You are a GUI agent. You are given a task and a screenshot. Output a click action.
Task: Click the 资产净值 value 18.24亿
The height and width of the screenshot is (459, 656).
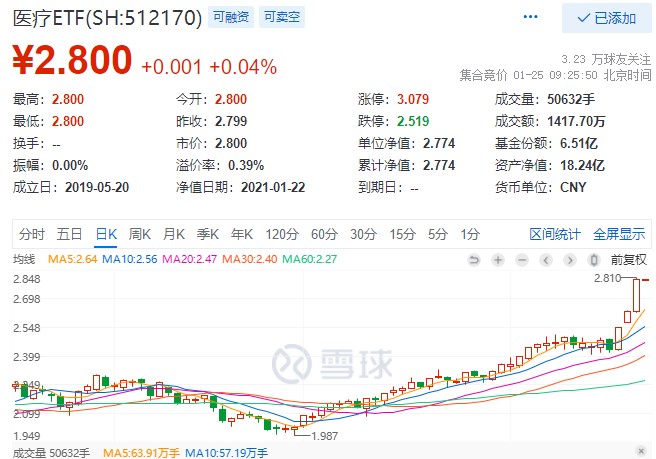(x=582, y=166)
